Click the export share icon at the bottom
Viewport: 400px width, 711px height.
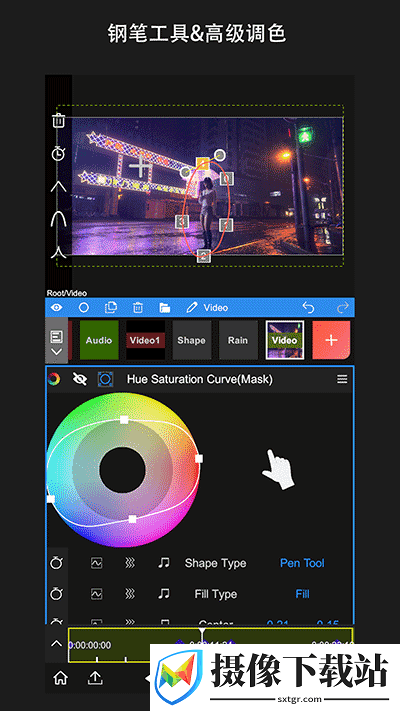pyautogui.click(x=95, y=678)
